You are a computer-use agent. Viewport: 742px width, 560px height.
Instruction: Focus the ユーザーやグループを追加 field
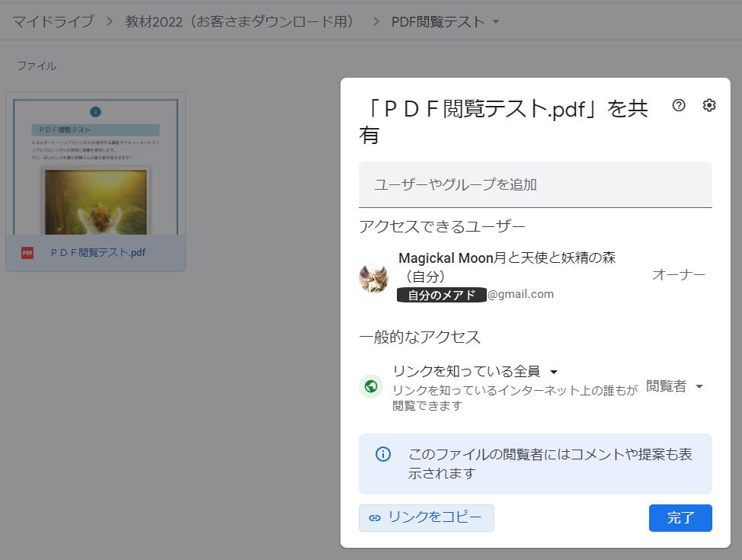click(535, 184)
